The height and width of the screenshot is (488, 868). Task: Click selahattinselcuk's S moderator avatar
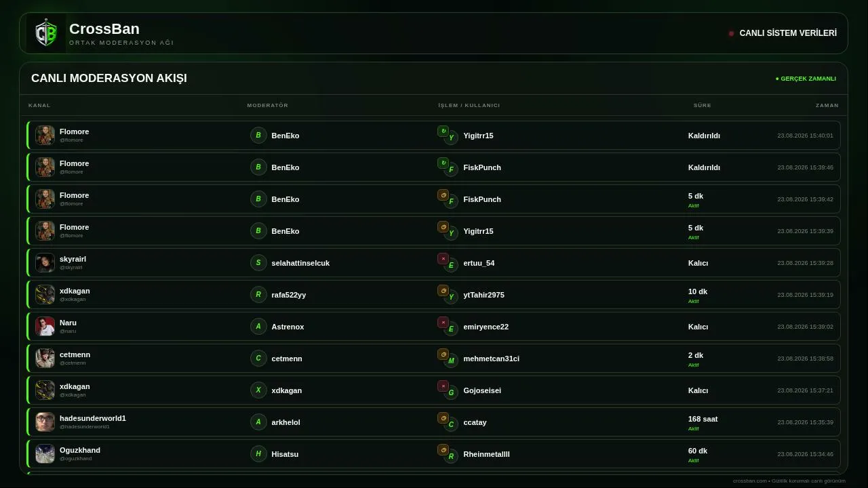(x=258, y=262)
